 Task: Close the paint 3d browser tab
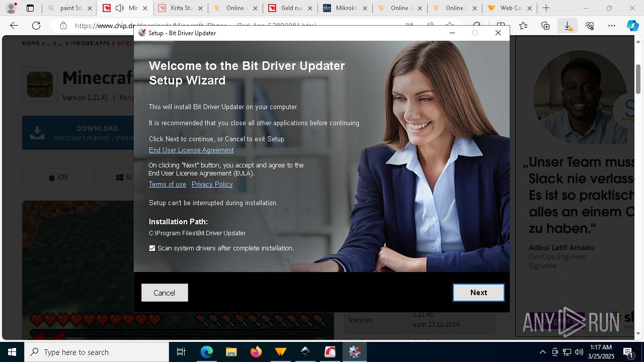tap(90, 8)
